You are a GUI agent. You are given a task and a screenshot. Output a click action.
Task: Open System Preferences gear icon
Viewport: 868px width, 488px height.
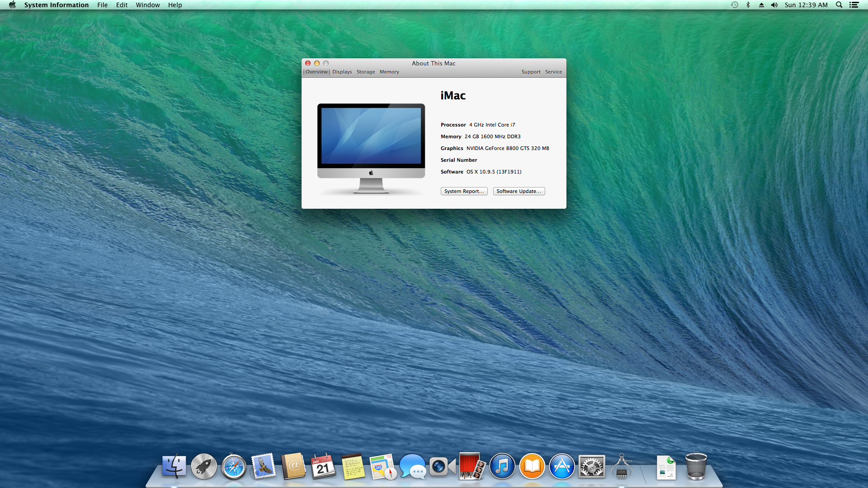click(x=592, y=466)
